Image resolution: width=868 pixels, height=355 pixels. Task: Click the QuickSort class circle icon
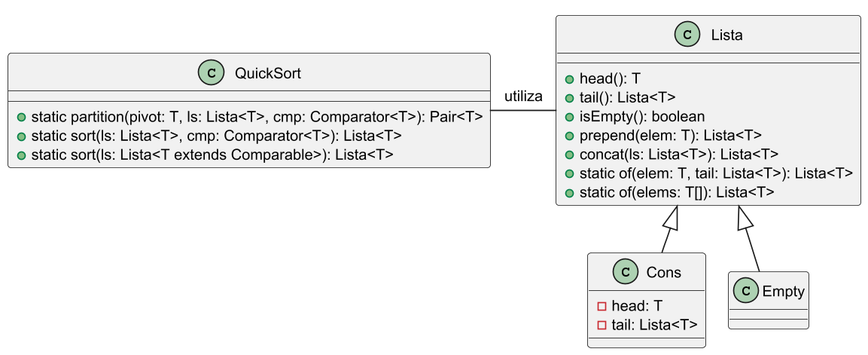point(211,73)
